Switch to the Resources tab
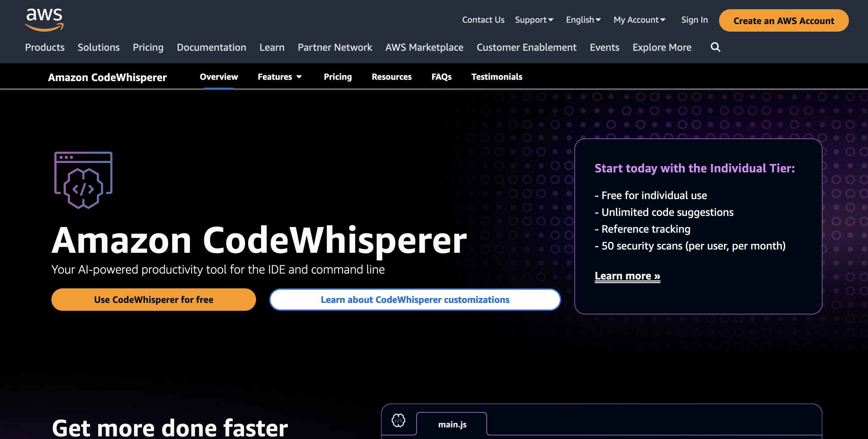868x439 pixels. (391, 77)
